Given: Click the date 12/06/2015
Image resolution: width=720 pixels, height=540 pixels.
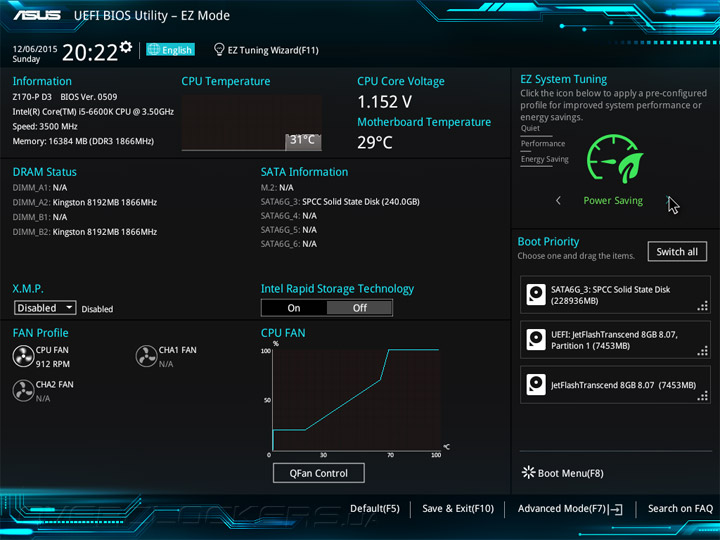Looking at the screenshot, I should pyautogui.click(x=35, y=49).
